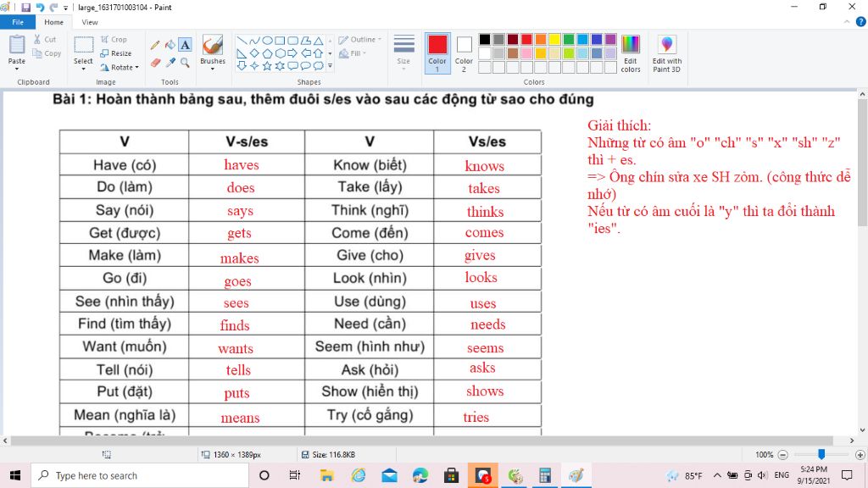868x488 pixels.
Task: Pick the yellow color swatch
Action: pos(554,39)
